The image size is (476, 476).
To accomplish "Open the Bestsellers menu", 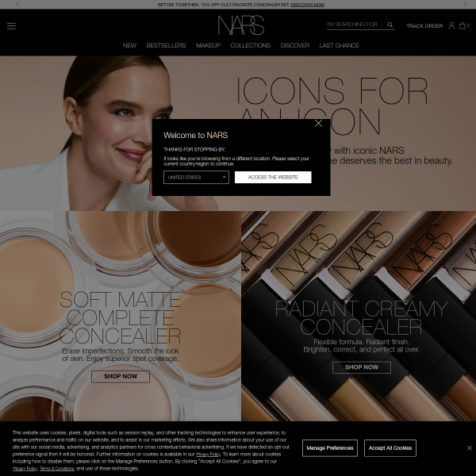I will [166, 45].
